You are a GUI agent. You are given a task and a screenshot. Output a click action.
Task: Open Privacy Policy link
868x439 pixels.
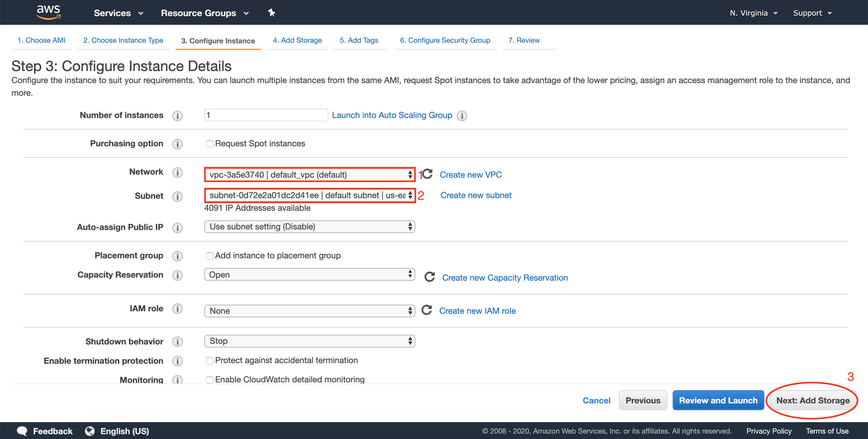point(769,431)
